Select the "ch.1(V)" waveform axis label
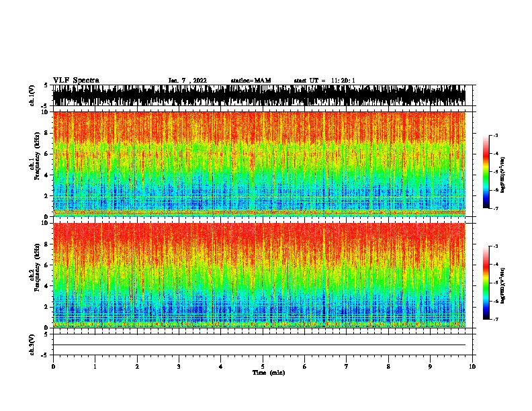Image resolution: width=532 pixels, height=411 pixels. coord(32,95)
